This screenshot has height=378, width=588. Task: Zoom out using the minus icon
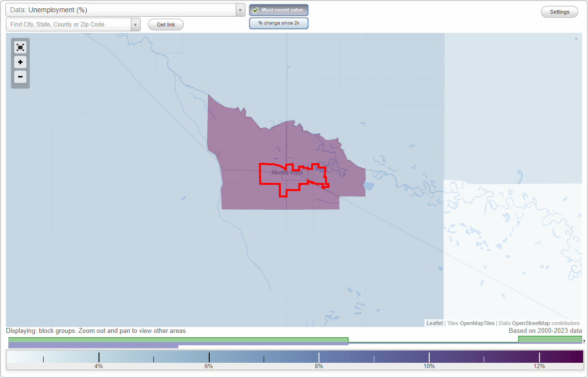[20, 77]
